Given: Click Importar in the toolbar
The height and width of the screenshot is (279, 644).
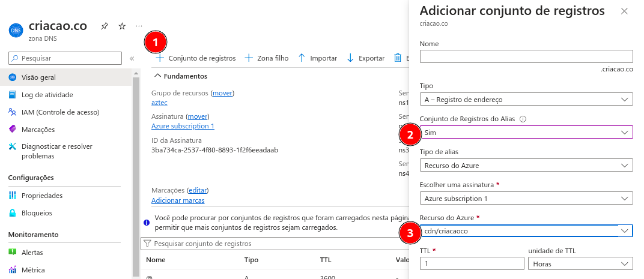Looking at the screenshot, I should (317, 58).
